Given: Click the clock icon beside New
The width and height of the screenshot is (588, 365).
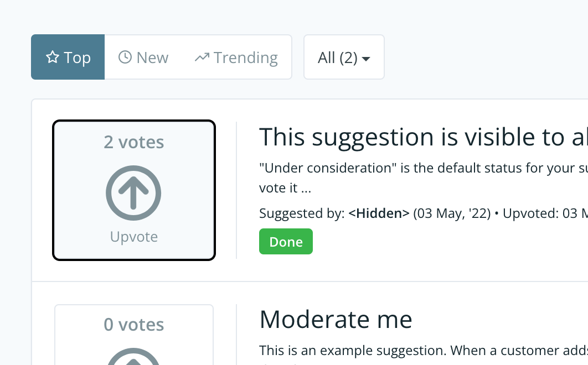Looking at the screenshot, I should point(126,57).
